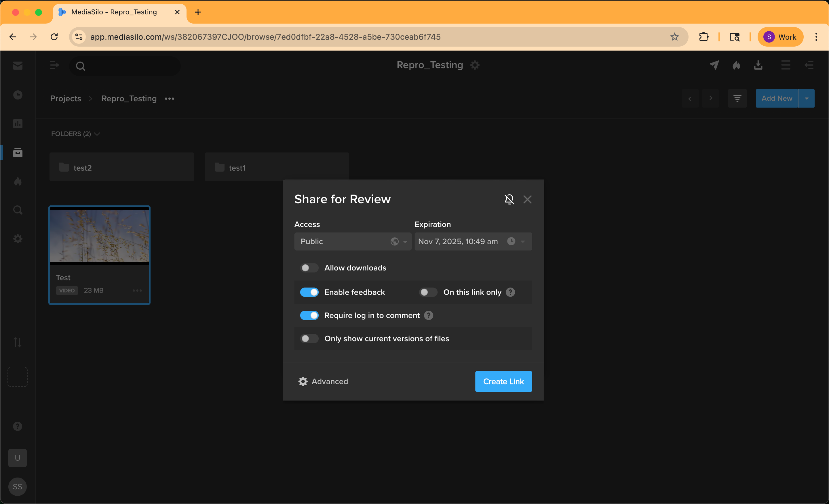Image resolution: width=829 pixels, height=504 pixels.
Task: Click the Share send icon in top toolbar
Action: pyautogui.click(x=714, y=65)
